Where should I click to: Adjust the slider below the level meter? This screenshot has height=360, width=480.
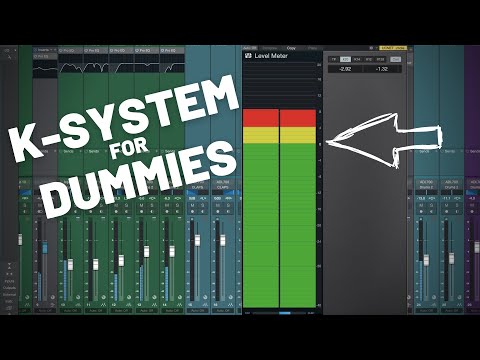click(279, 313)
